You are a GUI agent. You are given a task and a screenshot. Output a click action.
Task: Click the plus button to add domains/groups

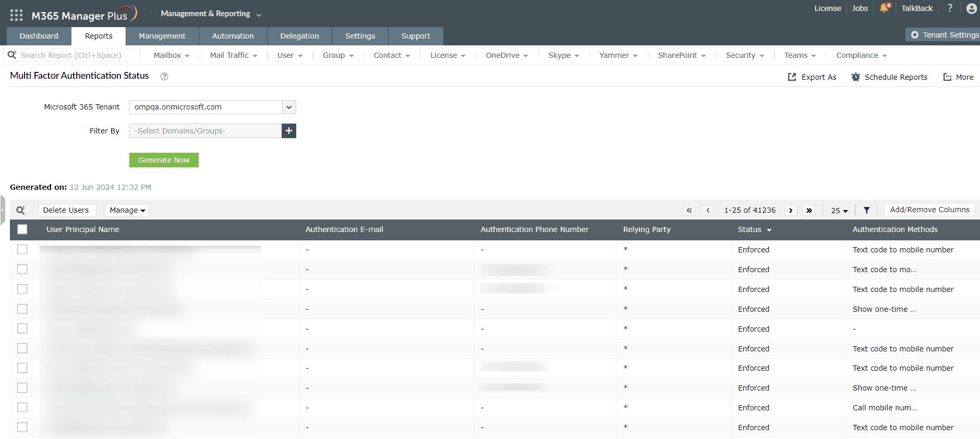[289, 131]
